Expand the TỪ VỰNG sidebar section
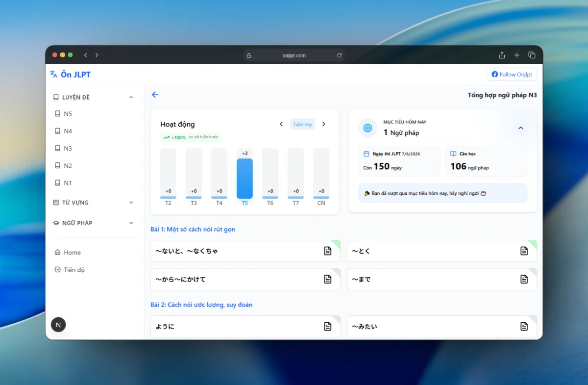This screenshot has height=385, width=588. click(131, 203)
